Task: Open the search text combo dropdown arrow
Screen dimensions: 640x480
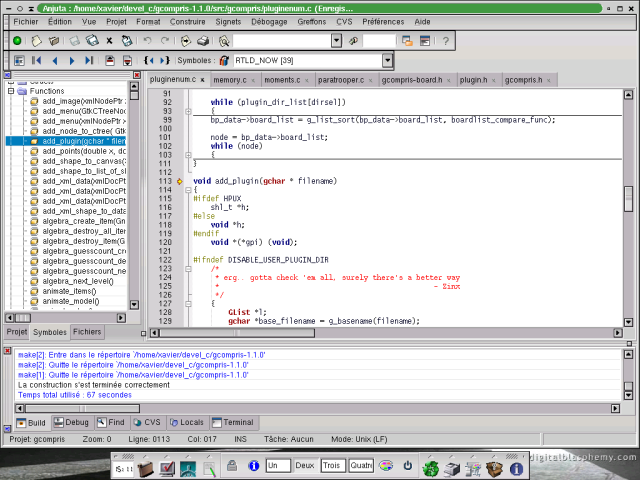Action: (x=337, y=41)
